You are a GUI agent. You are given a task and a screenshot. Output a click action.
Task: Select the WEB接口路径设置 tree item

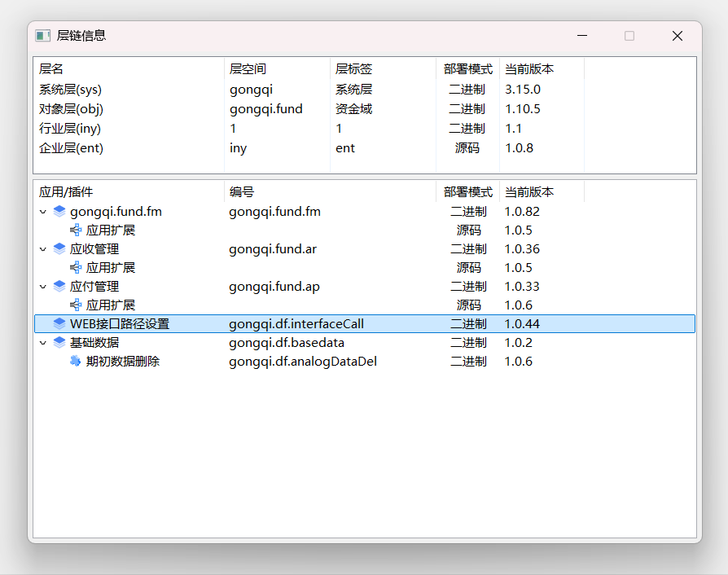(x=120, y=323)
